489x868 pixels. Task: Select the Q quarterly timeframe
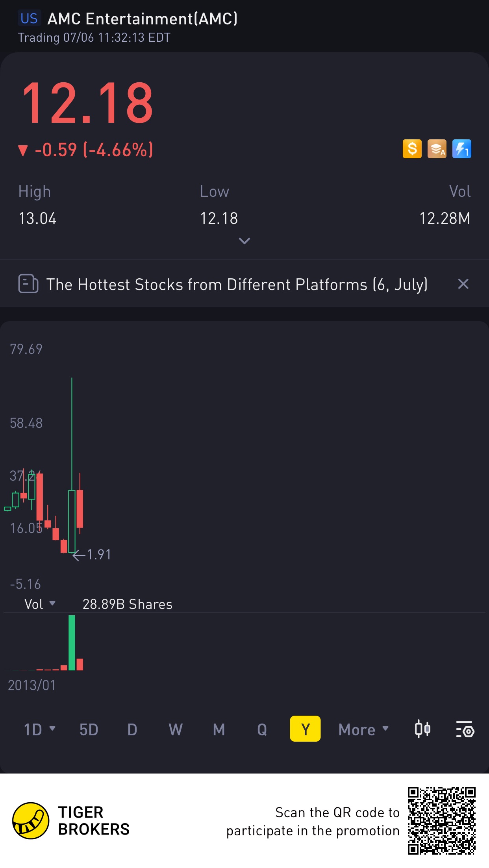click(x=262, y=729)
